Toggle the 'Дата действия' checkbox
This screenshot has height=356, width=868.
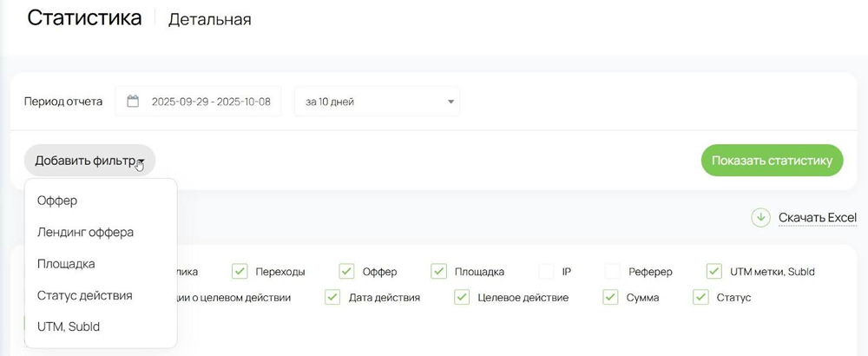(x=332, y=298)
